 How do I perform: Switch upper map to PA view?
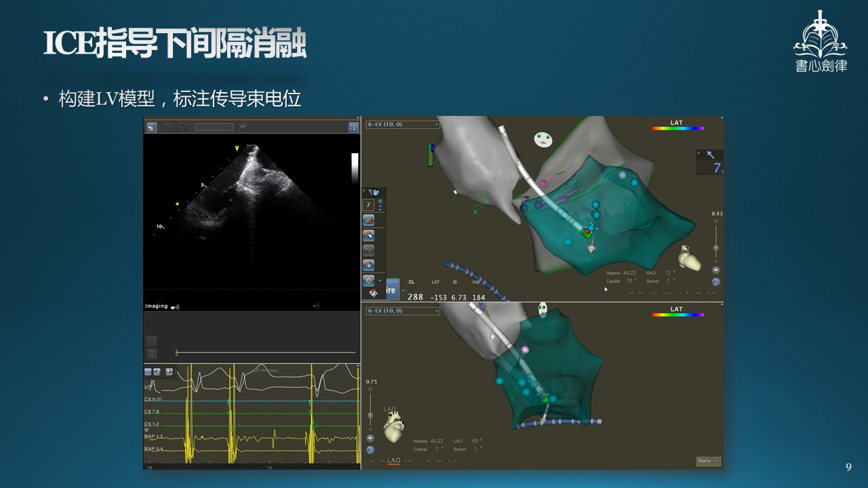pyautogui.click(x=642, y=293)
